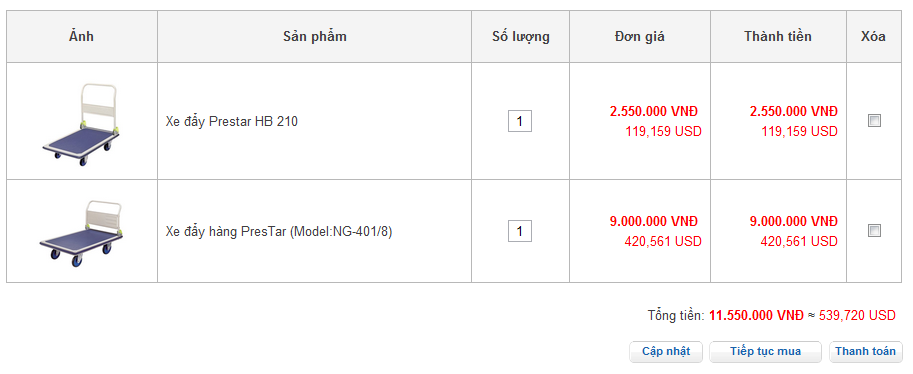Click the Thành tiền column header

point(777,36)
